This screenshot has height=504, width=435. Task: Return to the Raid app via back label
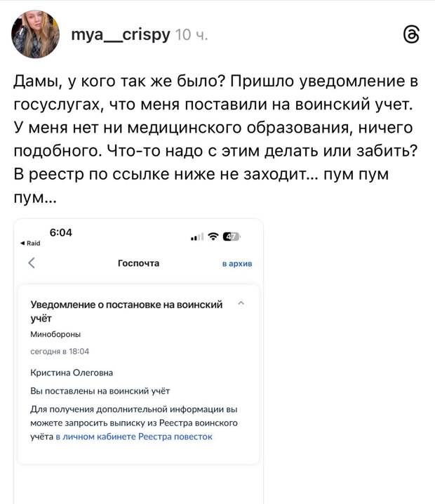tap(31, 244)
